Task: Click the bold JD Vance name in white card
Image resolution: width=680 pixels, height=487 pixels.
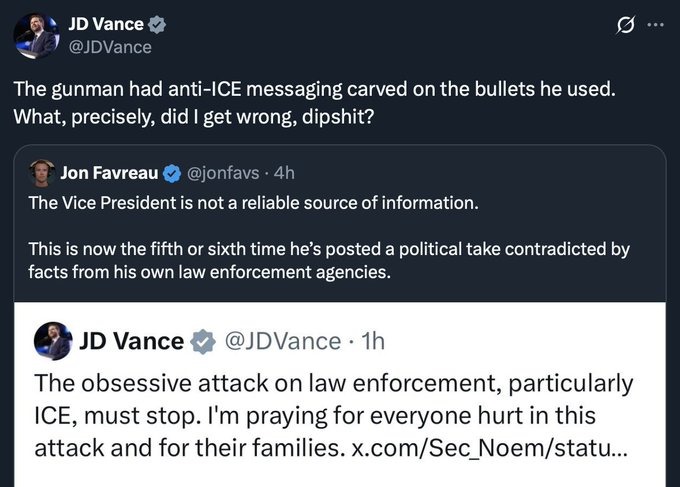Action: [130, 341]
